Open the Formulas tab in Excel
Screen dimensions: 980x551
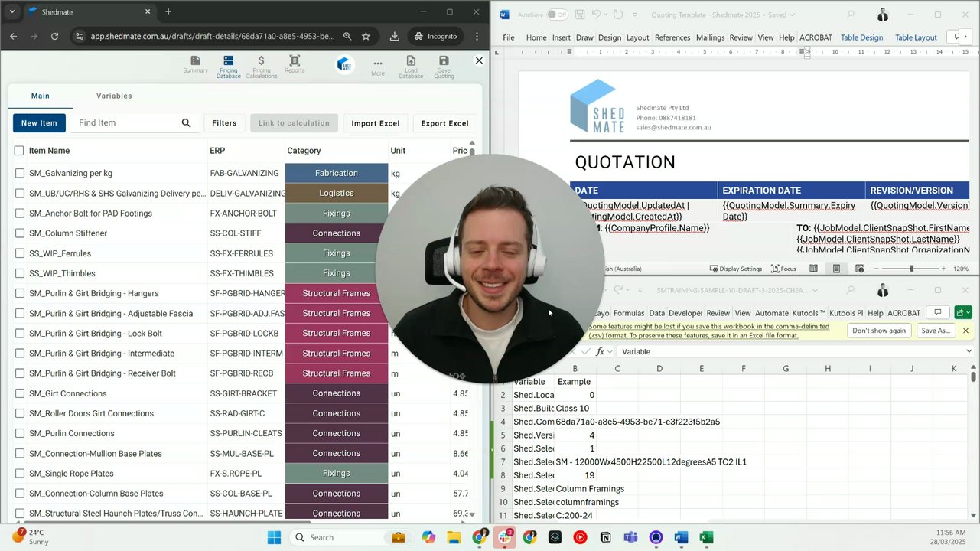(x=629, y=313)
